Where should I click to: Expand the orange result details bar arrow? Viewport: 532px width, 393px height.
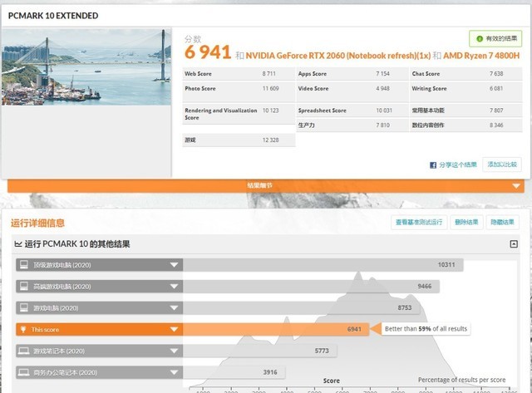pyautogui.click(x=516, y=186)
